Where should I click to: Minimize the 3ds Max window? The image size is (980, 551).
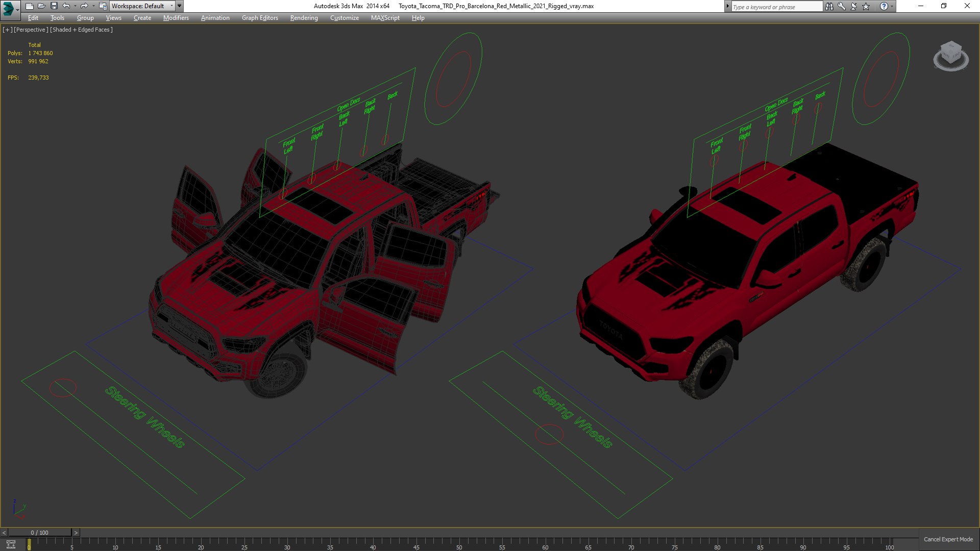(x=921, y=6)
